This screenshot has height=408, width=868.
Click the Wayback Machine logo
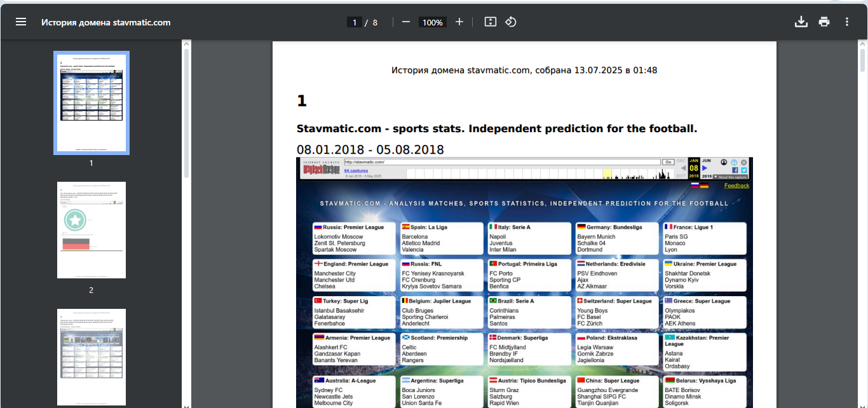pyautogui.click(x=321, y=169)
